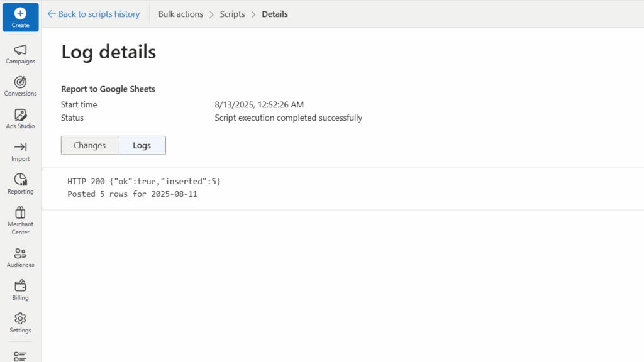644x362 pixels.
Task: Open Scripts from the breadcrumb trail
Action: [x=232, y=14]
